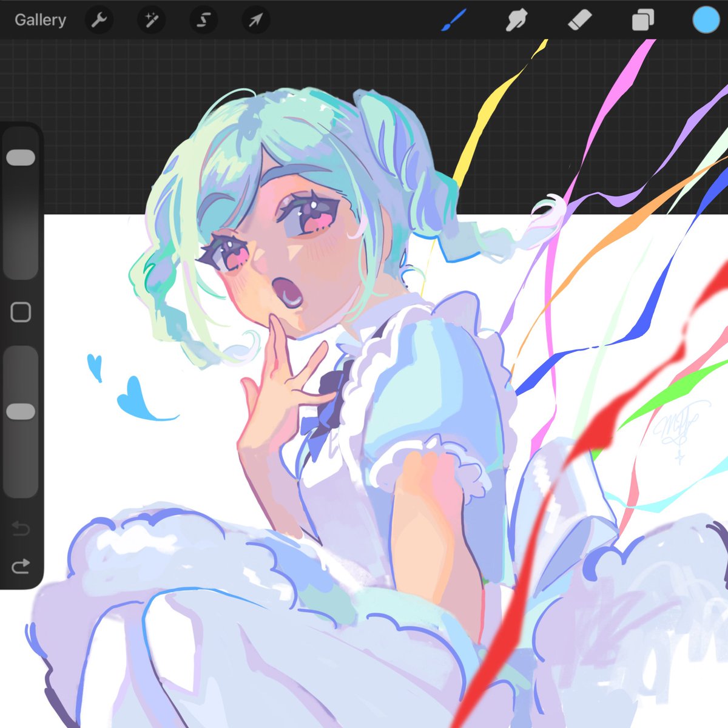Click the brush opacity slider handle

21,412
